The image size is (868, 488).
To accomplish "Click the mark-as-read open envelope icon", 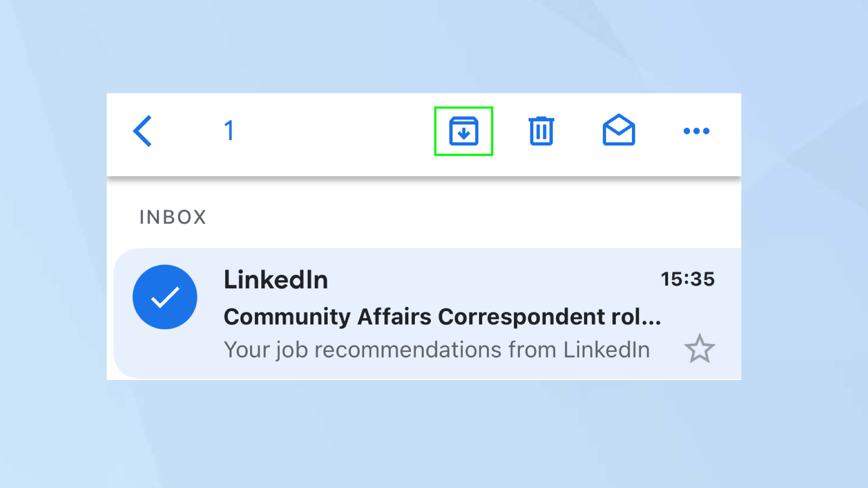I will [618, 131].
